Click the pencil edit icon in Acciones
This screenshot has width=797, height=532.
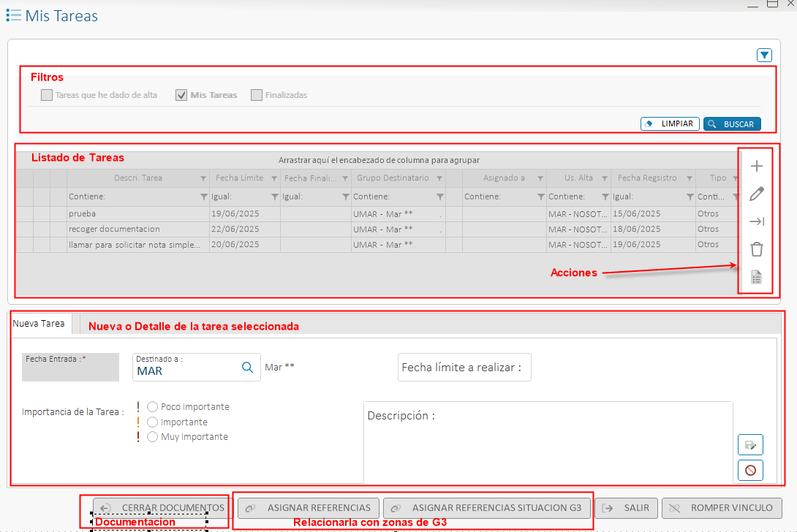coord(757,194)
